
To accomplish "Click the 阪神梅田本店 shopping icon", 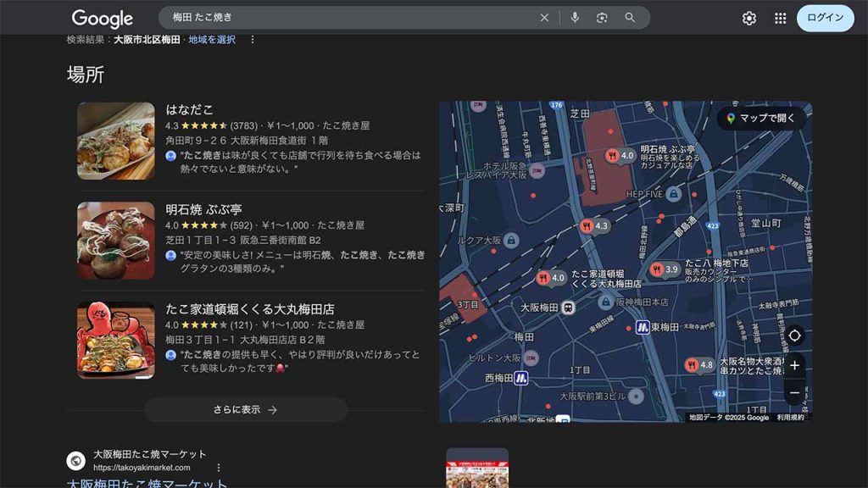I will [x=605, y=302].
